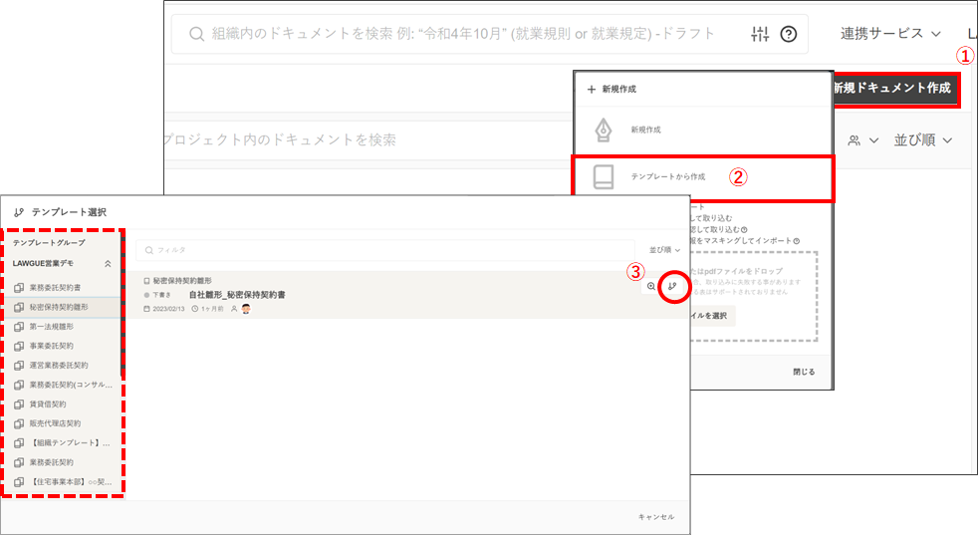Open the main window 並び順 sort dropdown
The height and width of the screenshot is (536, 980).
point(923,140)
